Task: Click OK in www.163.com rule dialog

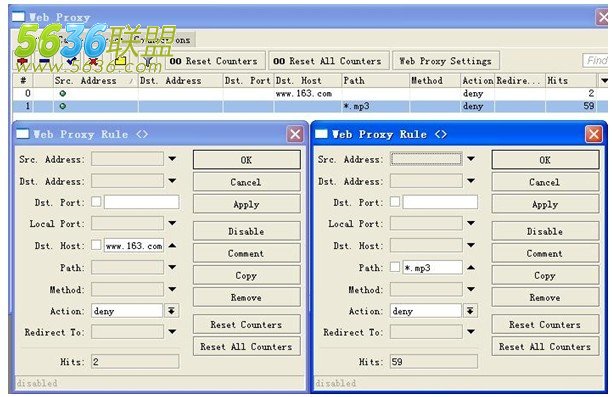Action: coord(247,160)
